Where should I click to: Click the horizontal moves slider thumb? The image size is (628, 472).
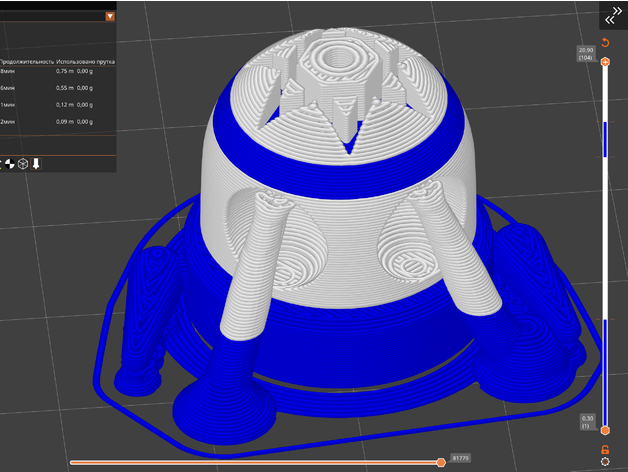coord(441,462)
